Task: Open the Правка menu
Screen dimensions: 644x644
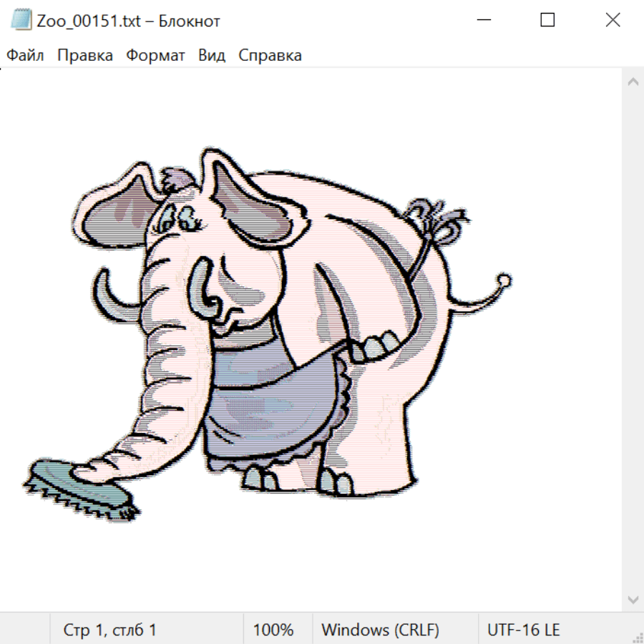Action: [85, 56]
